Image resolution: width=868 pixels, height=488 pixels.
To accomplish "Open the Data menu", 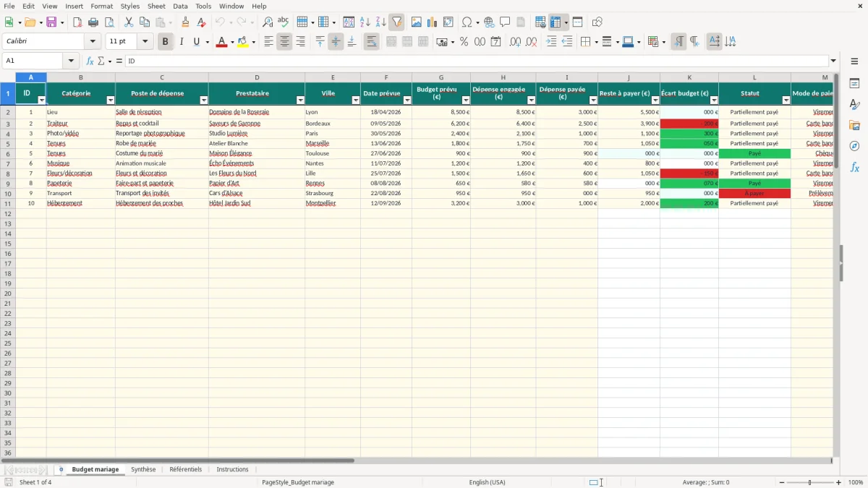I will [180, 6].
